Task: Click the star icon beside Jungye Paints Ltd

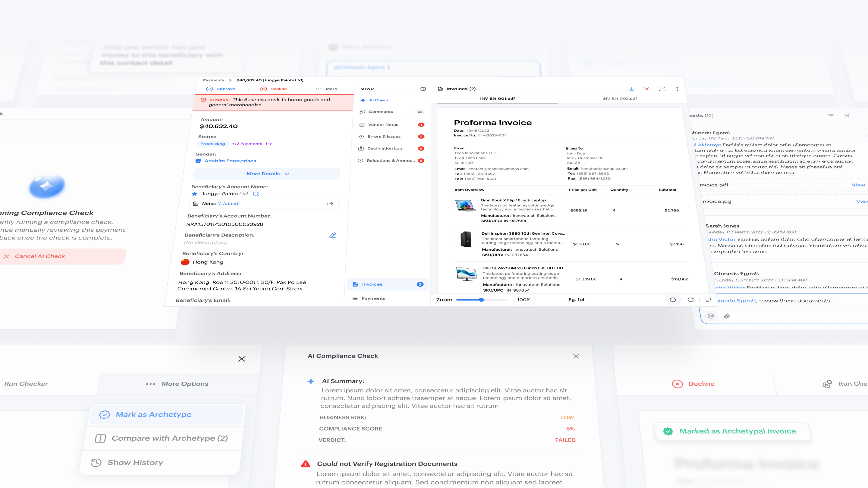Action: 194,194
